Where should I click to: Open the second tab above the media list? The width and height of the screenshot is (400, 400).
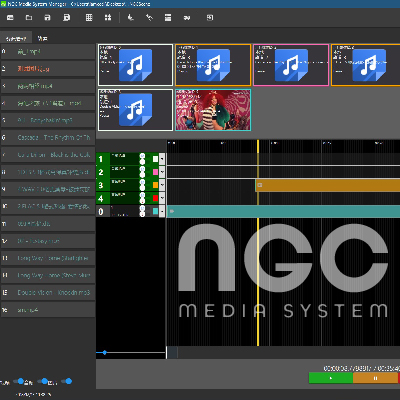42,38
